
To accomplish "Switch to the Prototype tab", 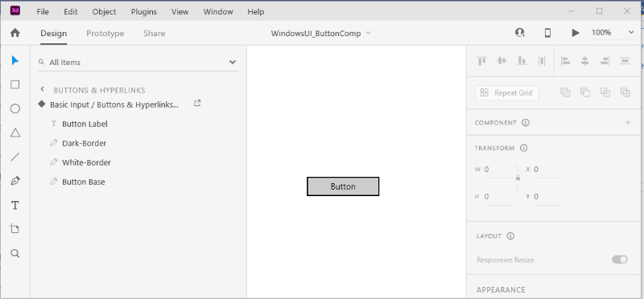I will 105,33.
